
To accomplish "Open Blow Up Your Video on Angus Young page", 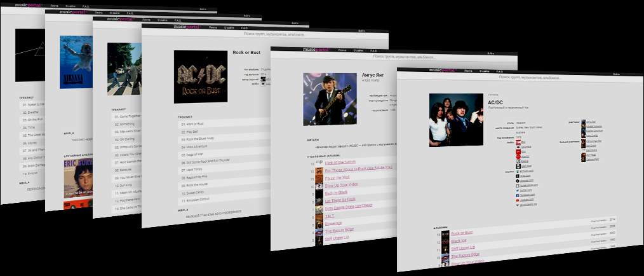I will click(341, 184).
